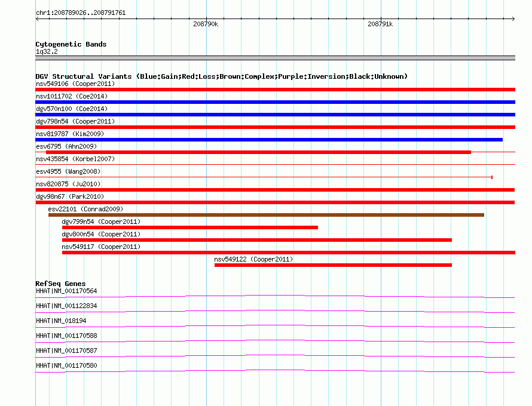Click esv4955 (Wang2008) label
The image size is (532, 406).
68,171
